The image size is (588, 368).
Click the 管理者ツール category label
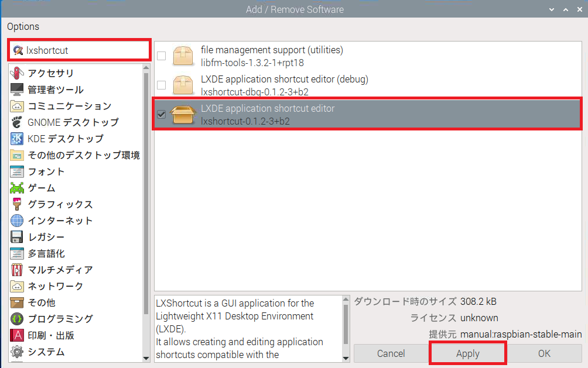pos(56,90)
